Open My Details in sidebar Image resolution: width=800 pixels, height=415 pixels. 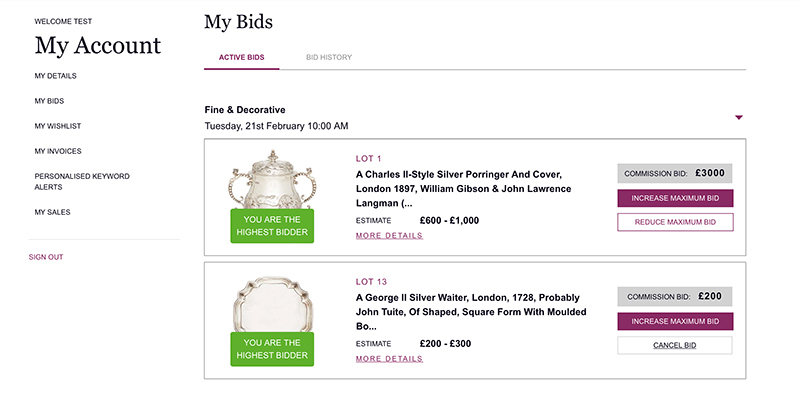pos(55,76)
